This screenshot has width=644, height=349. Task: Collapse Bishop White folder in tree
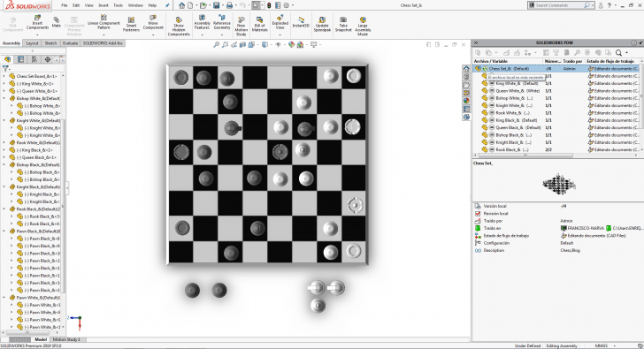coord(4,98)
